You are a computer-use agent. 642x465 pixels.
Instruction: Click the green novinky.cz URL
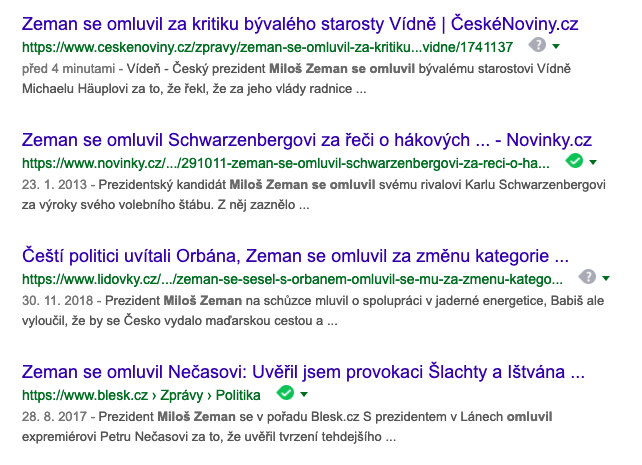click(x=286, y=163)
